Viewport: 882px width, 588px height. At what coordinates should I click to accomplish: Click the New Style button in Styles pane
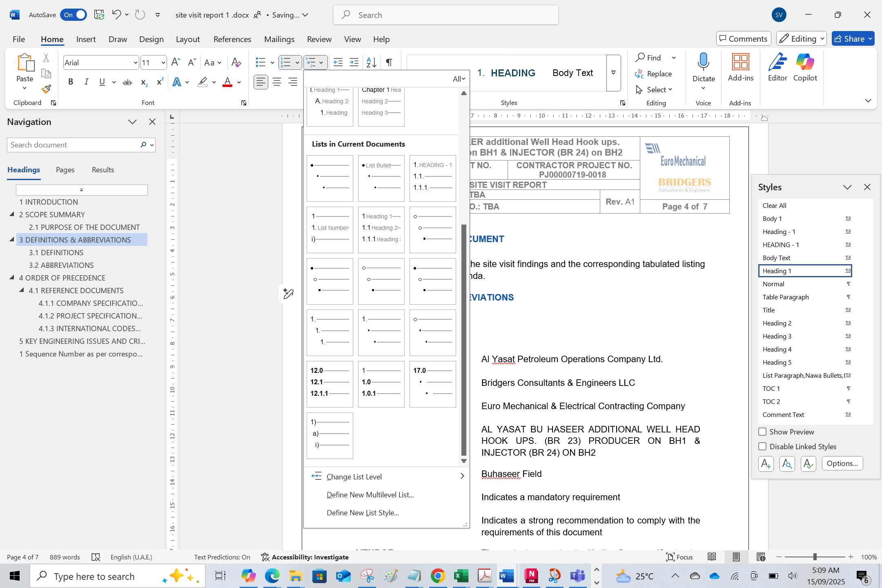766,463
